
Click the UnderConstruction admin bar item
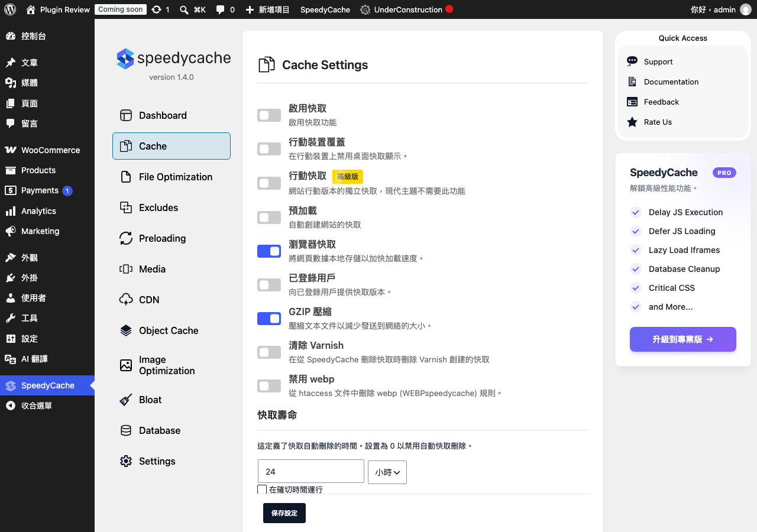pos(406,9)
